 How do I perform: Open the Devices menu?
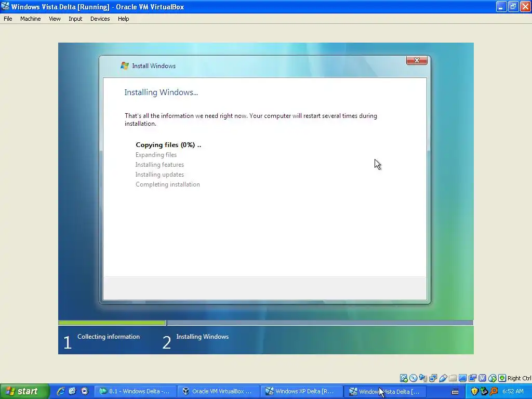click(100, 19)
